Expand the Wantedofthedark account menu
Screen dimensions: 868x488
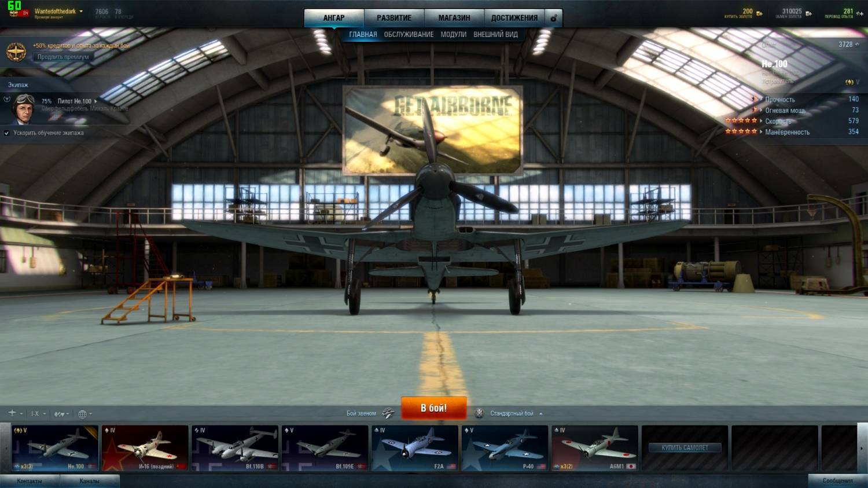81,12
